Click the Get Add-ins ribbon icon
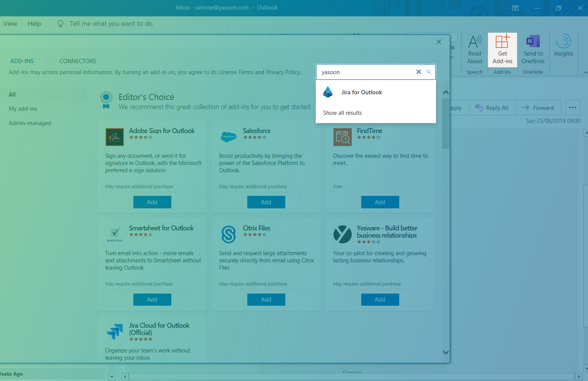588x381 pixels. click(502, 49)
